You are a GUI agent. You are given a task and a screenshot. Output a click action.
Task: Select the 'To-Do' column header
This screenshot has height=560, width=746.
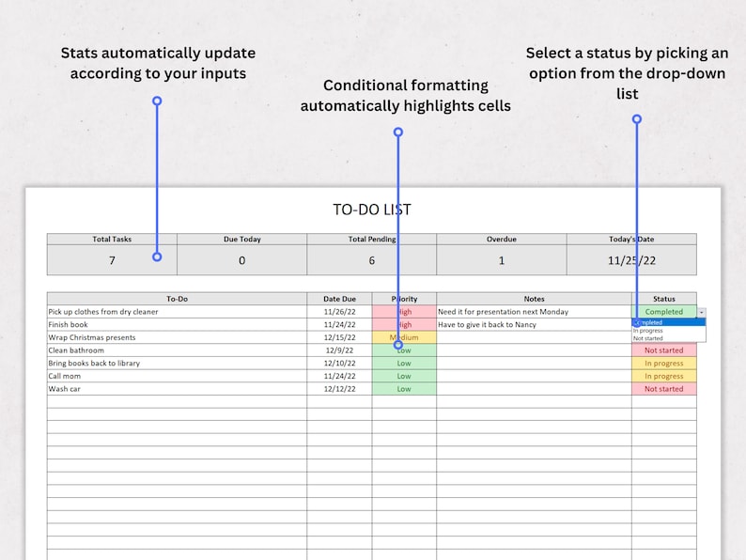pos(177,299)
